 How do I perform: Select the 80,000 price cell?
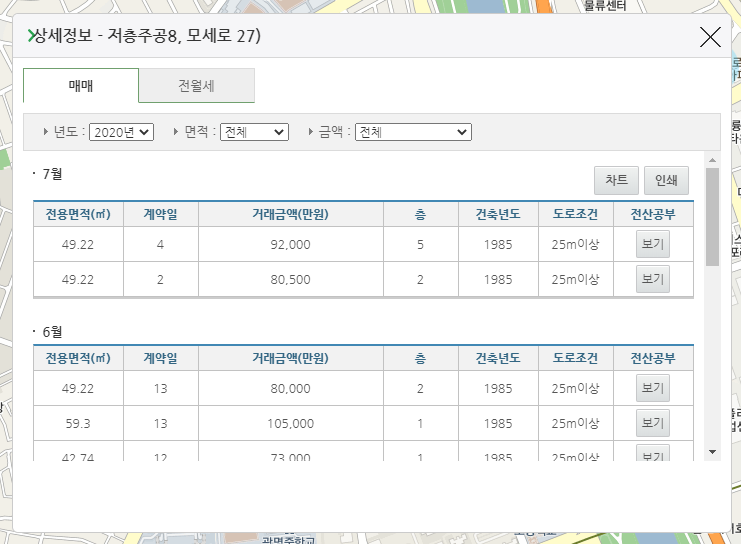(x=291, y=389)
